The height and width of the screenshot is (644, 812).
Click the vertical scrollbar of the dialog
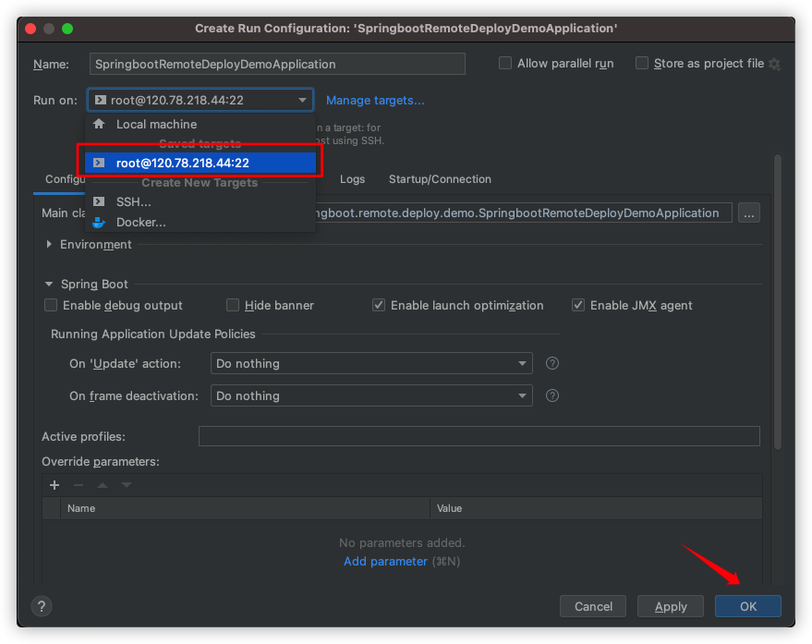(777, 305)
